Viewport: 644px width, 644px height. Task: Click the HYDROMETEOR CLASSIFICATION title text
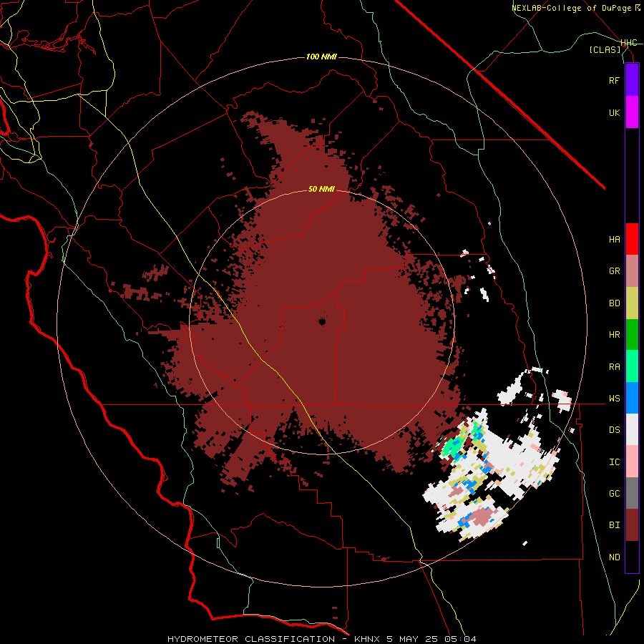click(251, 639)
